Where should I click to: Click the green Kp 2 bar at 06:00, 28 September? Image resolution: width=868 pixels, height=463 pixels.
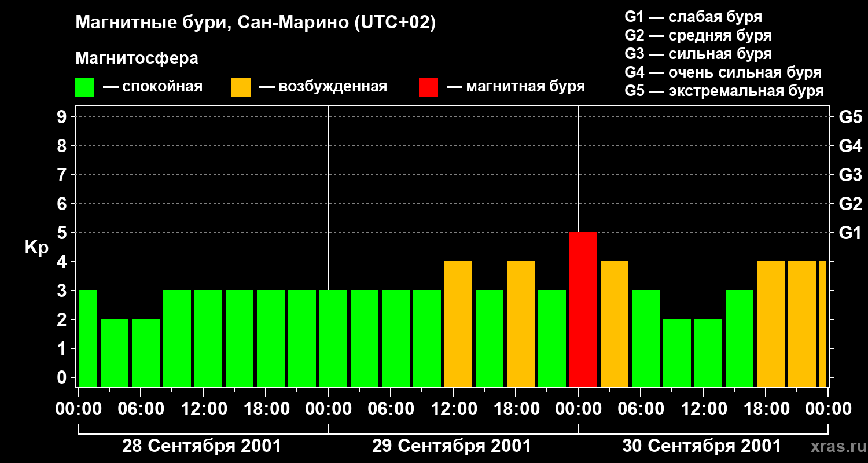146,352
